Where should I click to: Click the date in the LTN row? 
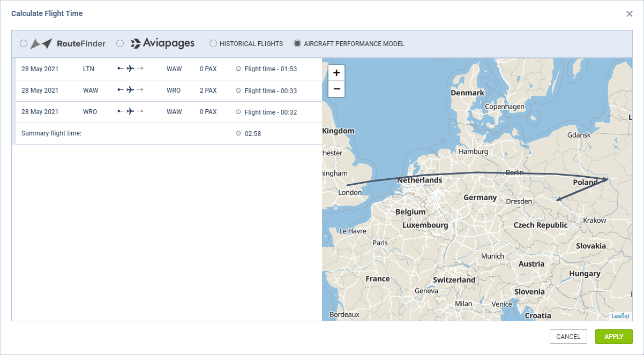40,69
